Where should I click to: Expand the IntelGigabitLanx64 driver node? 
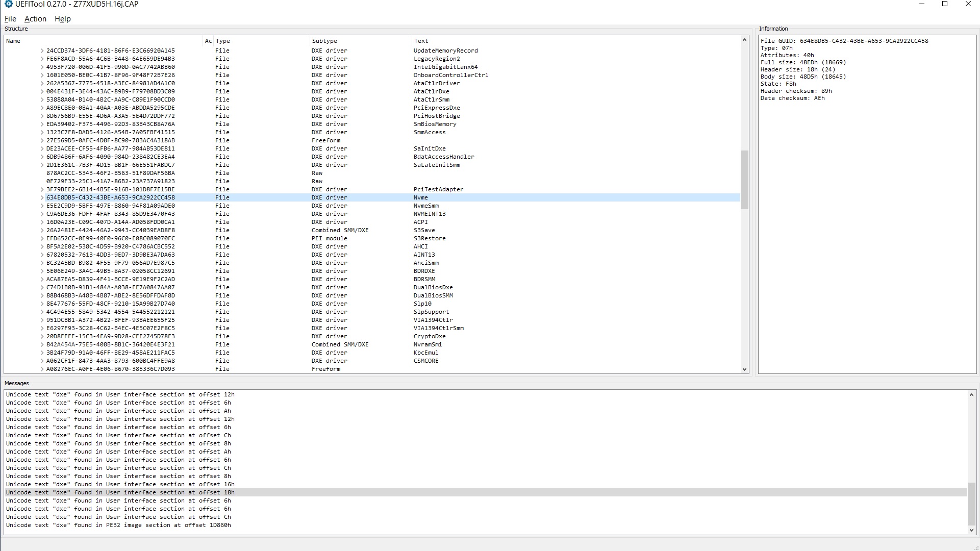click(42, 67)
